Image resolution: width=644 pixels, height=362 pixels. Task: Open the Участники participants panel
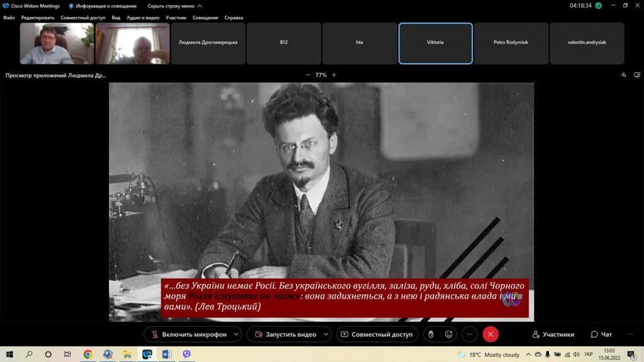pos(553,334)
